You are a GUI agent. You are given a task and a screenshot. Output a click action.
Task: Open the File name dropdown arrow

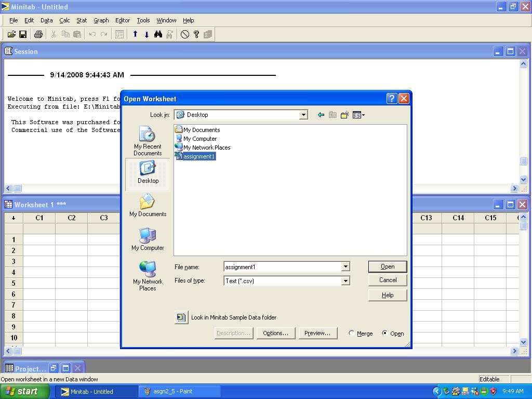point(345,267)
